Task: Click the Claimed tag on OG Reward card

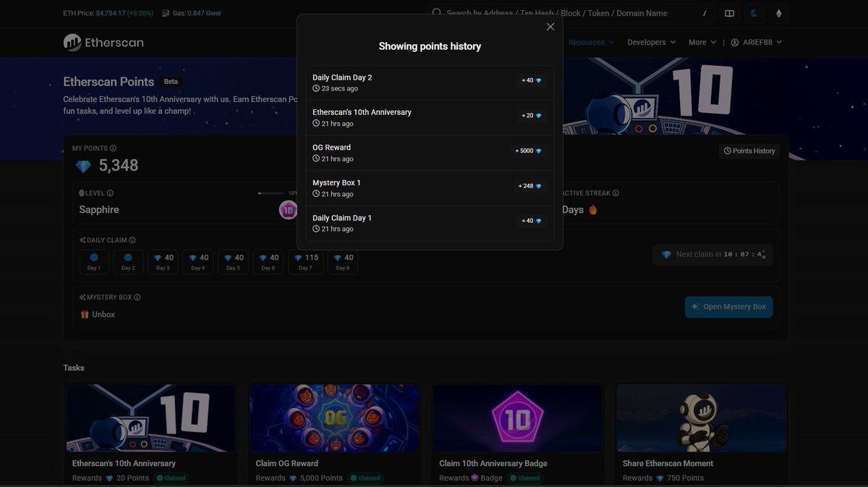Action: coord(365,478)
